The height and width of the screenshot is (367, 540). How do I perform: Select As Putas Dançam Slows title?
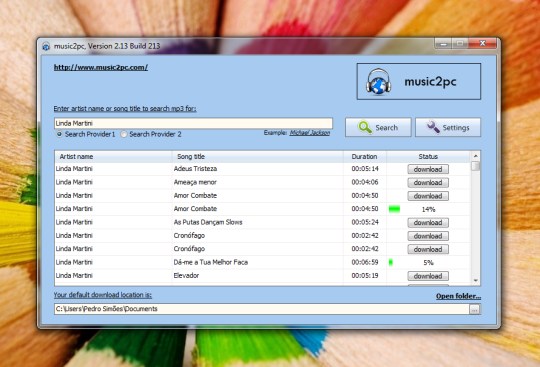(208, 222)
